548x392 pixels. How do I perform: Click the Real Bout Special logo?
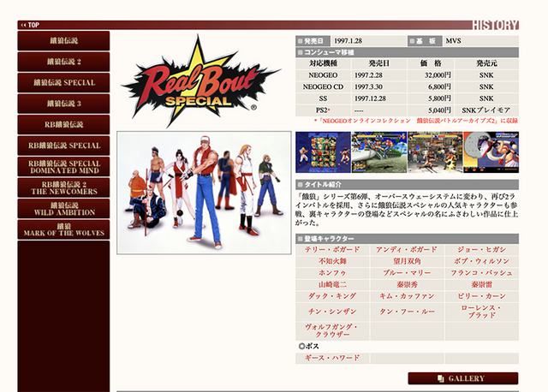[201, 82]
